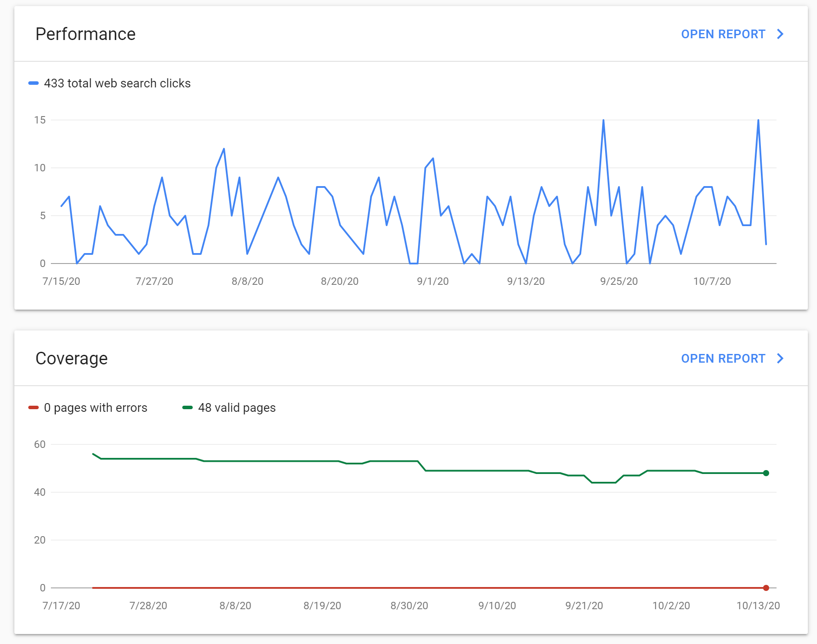The image size is (817, 644).
Task: Click the Performance card heading
Action: pos(85,34)
